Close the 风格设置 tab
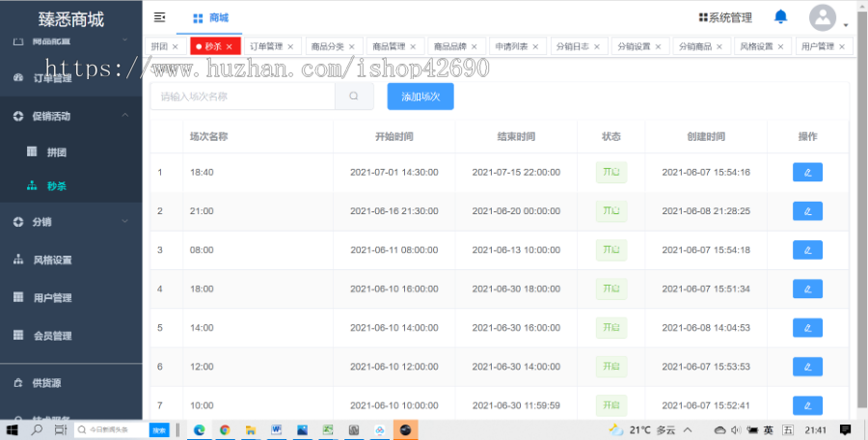Screen dimensions: 868x440 pyautogui.click(x=780, y=46)
